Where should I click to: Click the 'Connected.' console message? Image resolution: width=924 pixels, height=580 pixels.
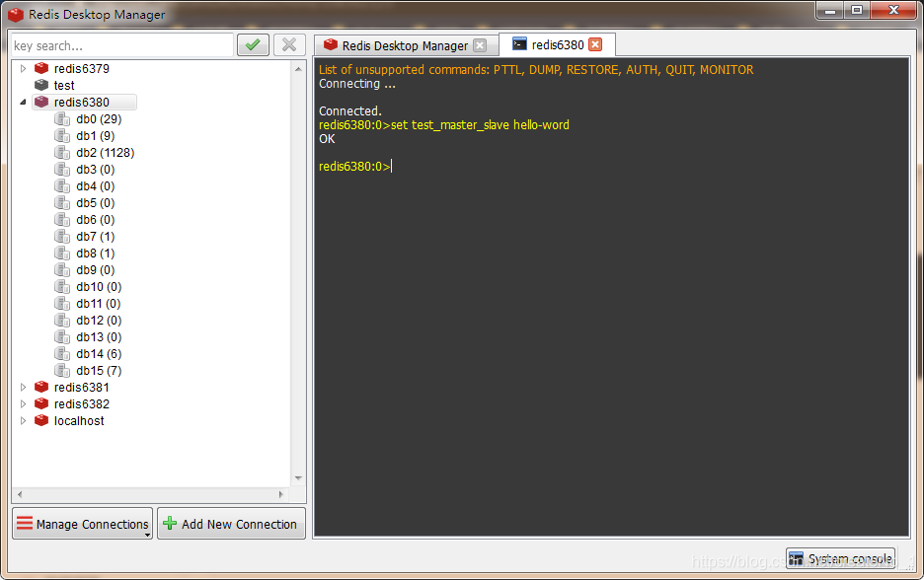click(350, 110)
